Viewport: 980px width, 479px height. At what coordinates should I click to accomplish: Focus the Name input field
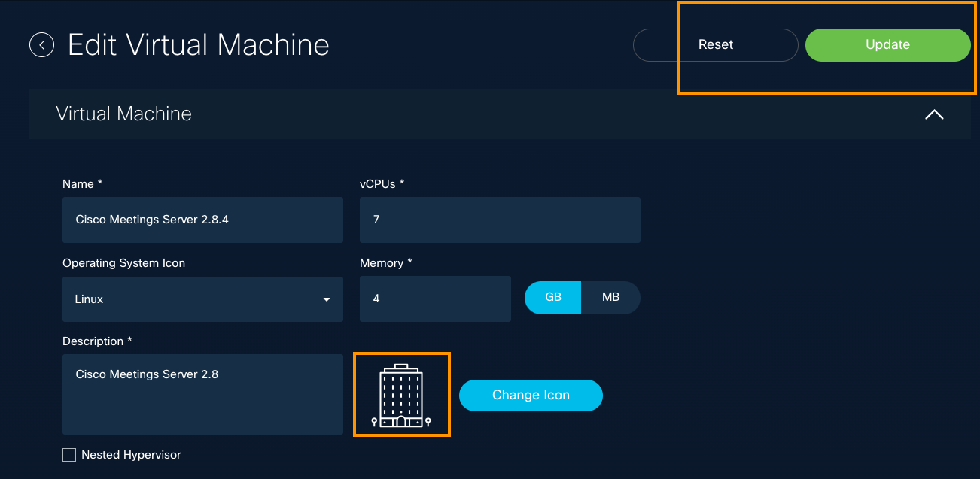tap(202, 220)
